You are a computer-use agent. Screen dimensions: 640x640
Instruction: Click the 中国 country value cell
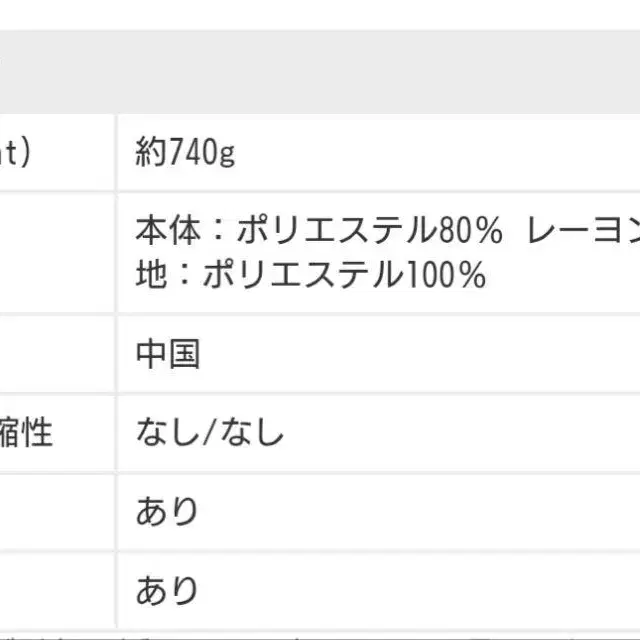168,354
